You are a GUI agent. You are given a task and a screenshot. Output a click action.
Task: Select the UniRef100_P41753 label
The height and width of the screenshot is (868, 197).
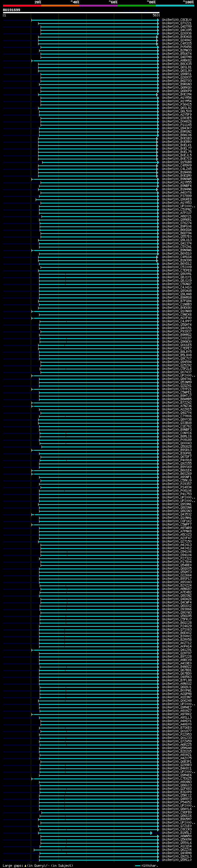pyautogui.click(x=177, y=494)
